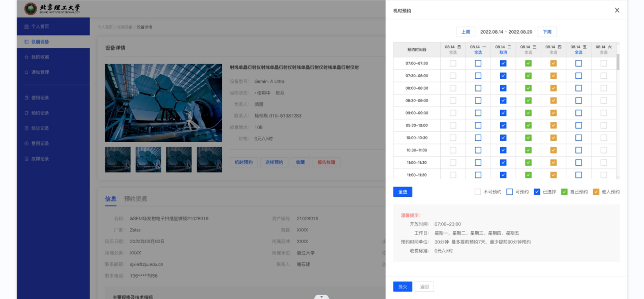This screenshot has height=299, width=644.
Task: Click 取消 under the Tuesday column header
Action: pyautogui.click(x=503, y=52)
